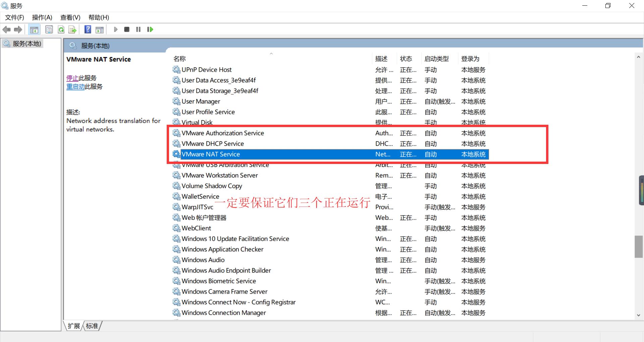This screenshot has height=342, width=644.
Task: Select the Virtual Disk service row
Action: click(x=330, y=122)
